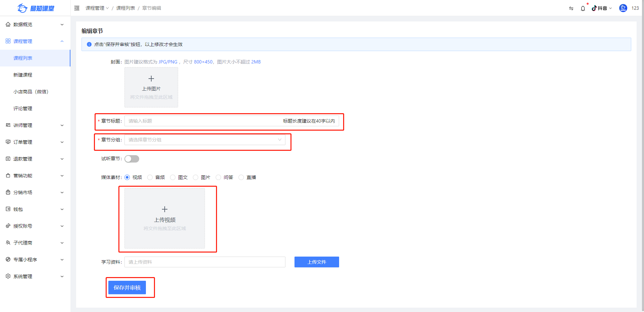Select the 音频 media radio button
This screenshot has width=644, height=312.
(150, 177)
